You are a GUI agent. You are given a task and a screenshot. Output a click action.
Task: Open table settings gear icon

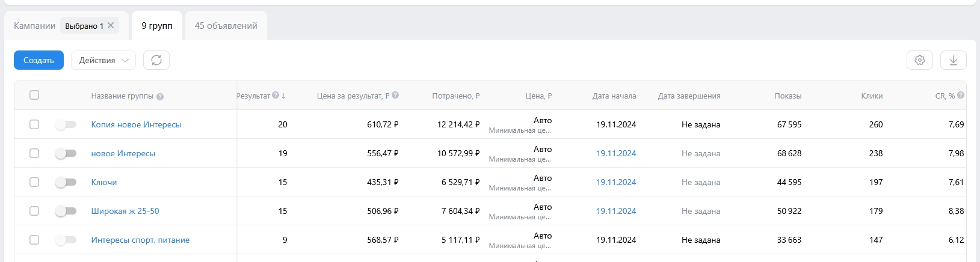click(x=919, y=60)
